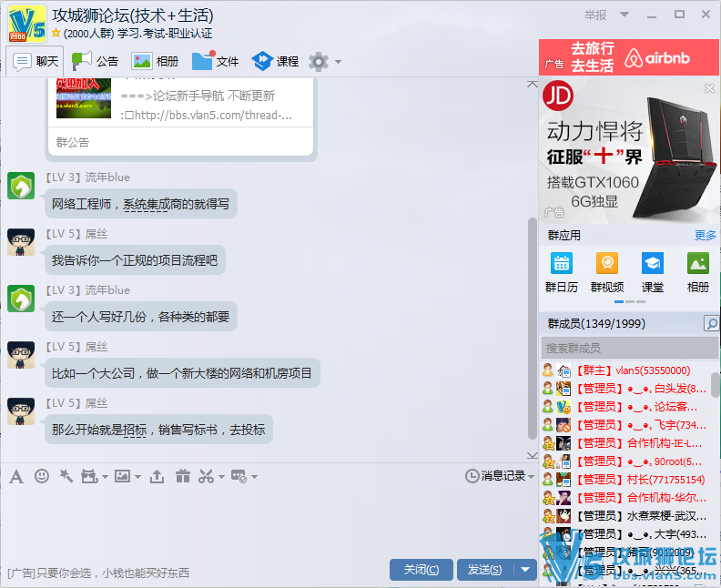
Task: Open the 群日历 group calendar app
Action: coord(561,272)
